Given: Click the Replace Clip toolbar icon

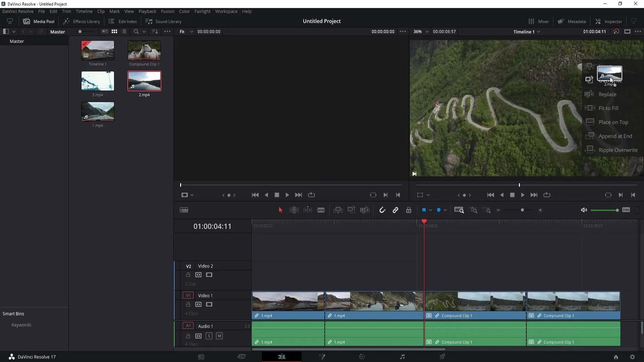Looking at the screenshot, I should point(365,210).
